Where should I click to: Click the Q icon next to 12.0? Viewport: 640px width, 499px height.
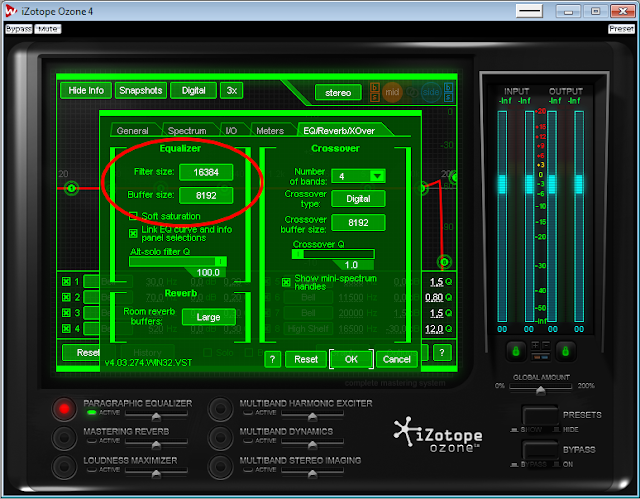pyautogui.click(x=449, y=328)
